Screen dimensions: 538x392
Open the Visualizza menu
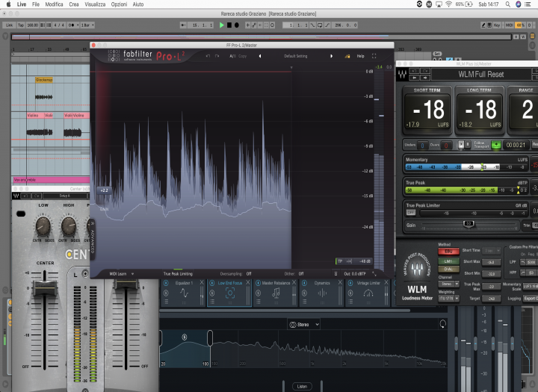pyautogui.click(x=95, y=4)
